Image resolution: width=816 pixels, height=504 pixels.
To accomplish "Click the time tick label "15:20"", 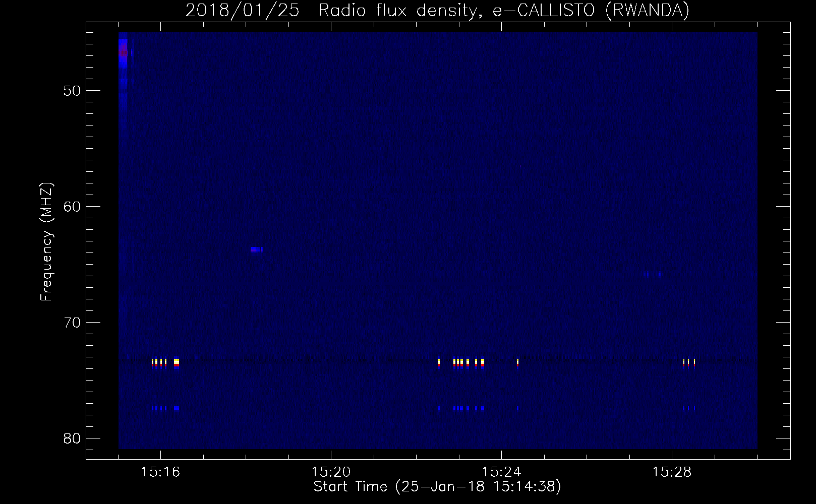I will (x=331, y=472).
